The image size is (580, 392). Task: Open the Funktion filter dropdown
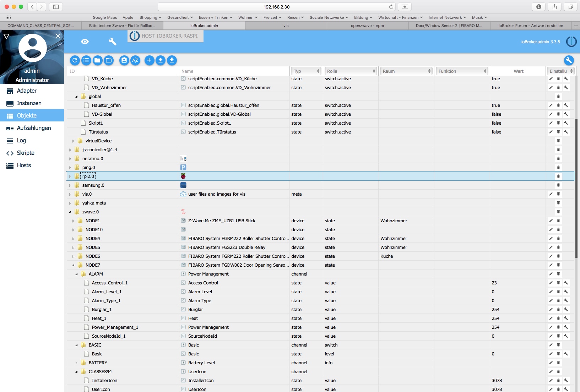pos(462,71)
